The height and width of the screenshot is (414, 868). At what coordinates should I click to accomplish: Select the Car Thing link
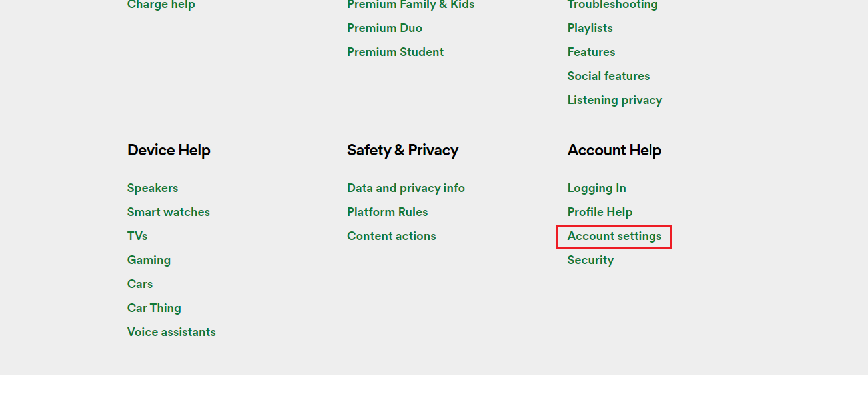click(154, 308)
